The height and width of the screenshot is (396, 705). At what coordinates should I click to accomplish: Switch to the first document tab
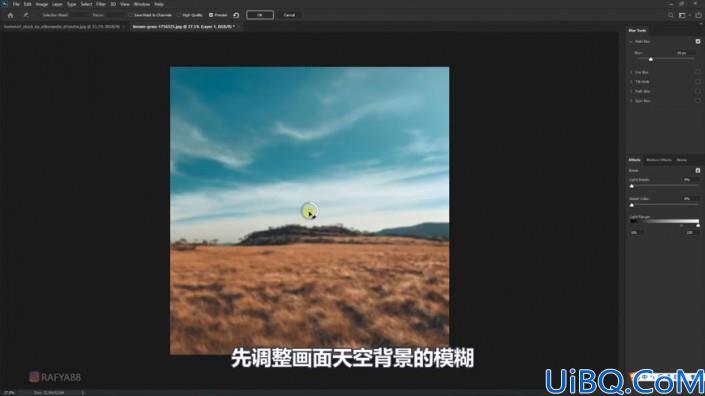(x=62, y=27)
